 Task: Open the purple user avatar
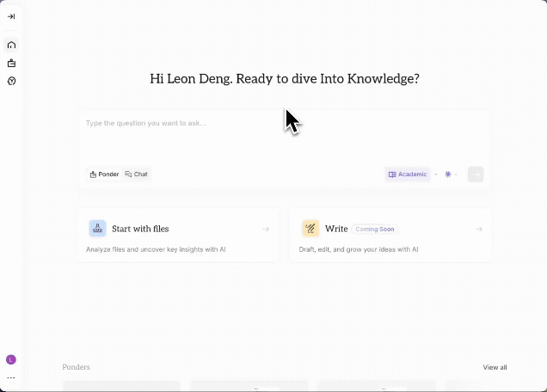11,359
